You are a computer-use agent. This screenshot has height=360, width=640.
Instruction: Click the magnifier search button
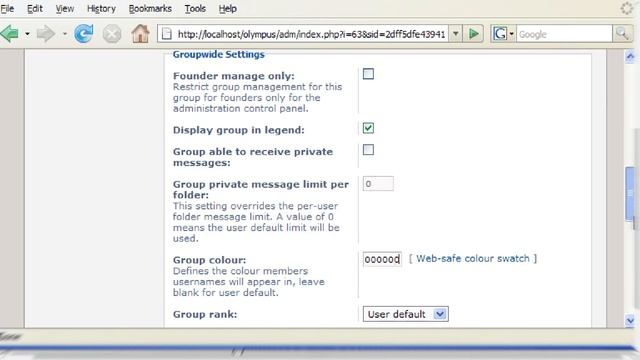coord(622,34)
